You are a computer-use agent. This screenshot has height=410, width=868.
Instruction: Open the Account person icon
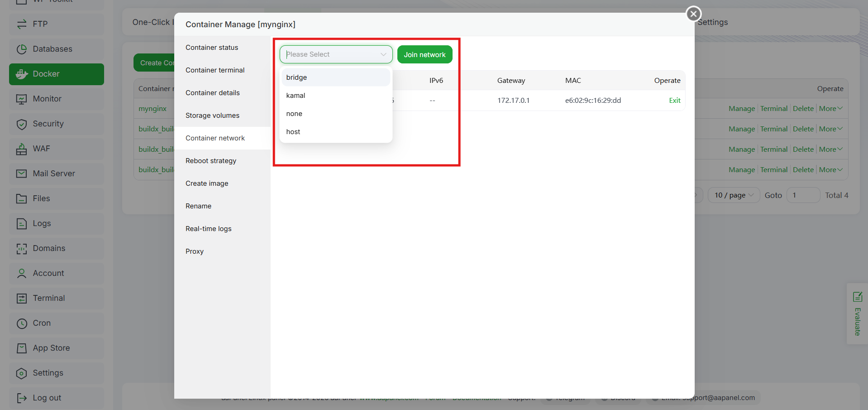22,273
